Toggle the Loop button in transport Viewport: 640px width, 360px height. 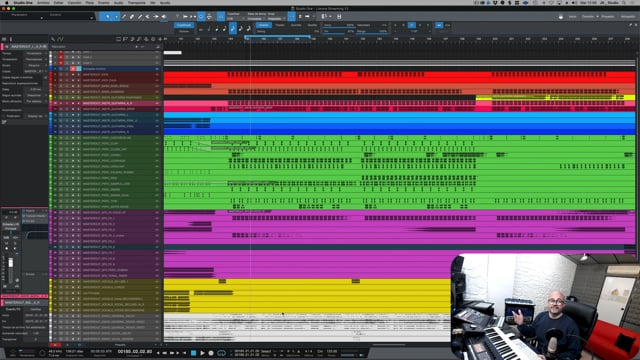click(x=221, y=353)
